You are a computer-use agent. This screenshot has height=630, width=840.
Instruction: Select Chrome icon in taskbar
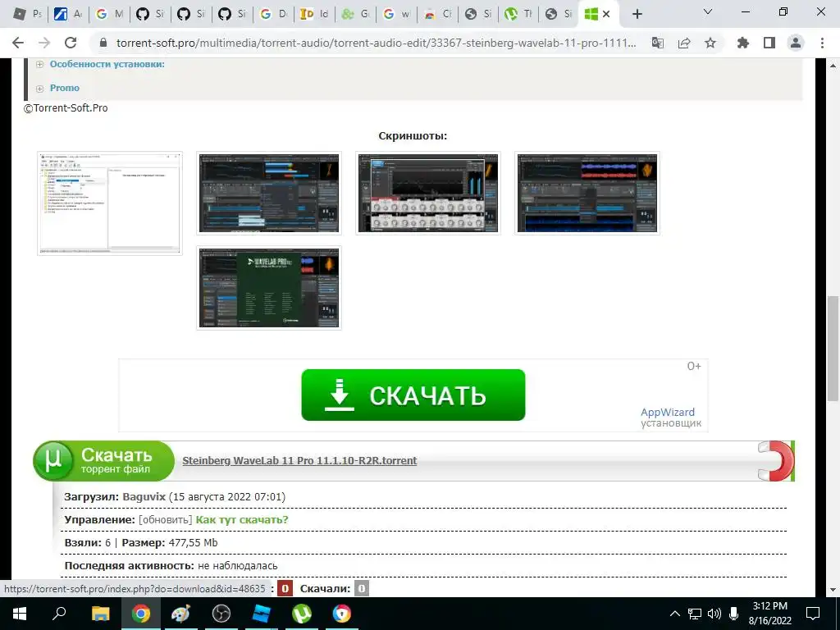coord(141,614)
